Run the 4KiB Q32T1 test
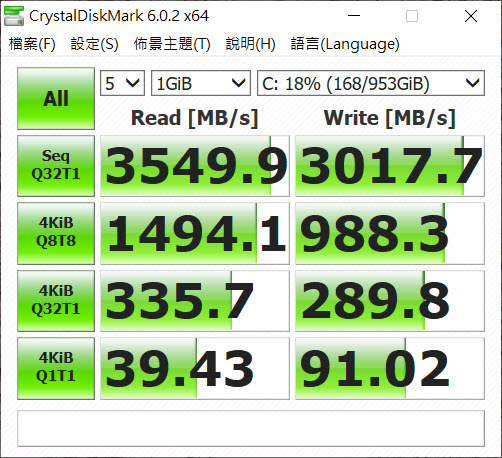Viewport: 502px width, 458px height. [56, 301]
